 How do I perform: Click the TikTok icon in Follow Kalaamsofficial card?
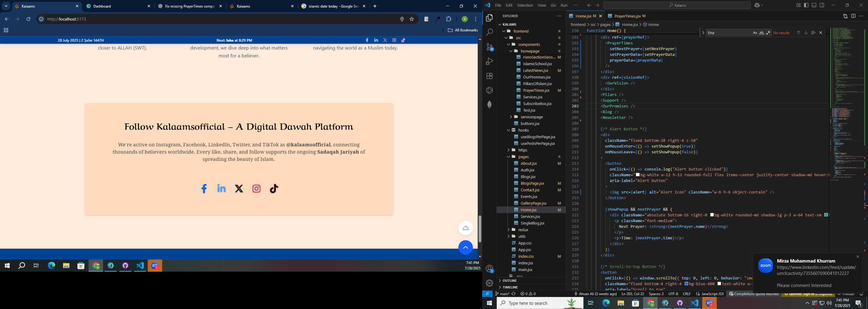[x=274, y=189]
